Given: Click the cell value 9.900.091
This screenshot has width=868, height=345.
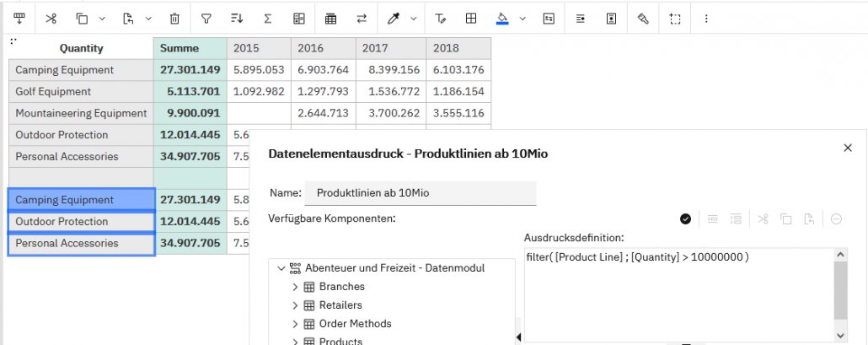Looking at the screenshot, I should point(190,113).
